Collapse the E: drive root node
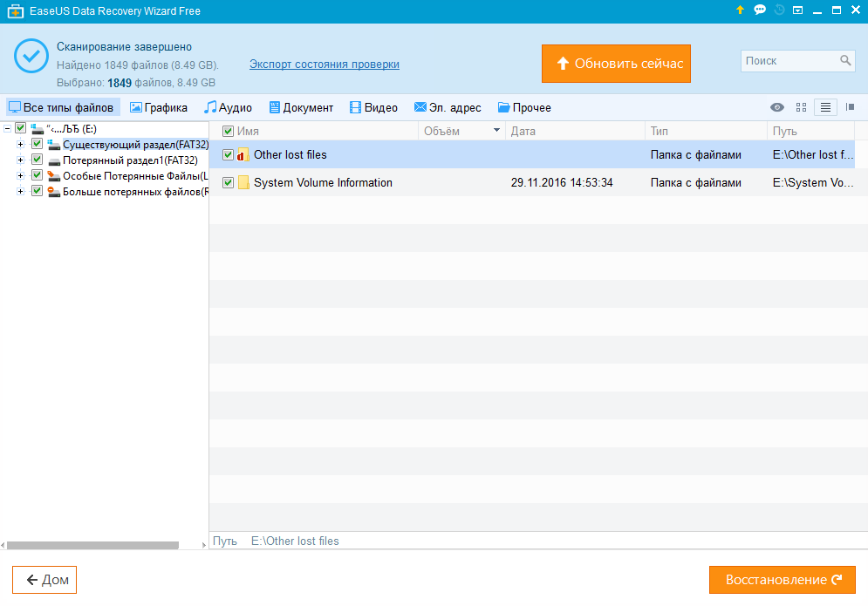This screenshot has width=868, height=606. (x=7, y=129)
